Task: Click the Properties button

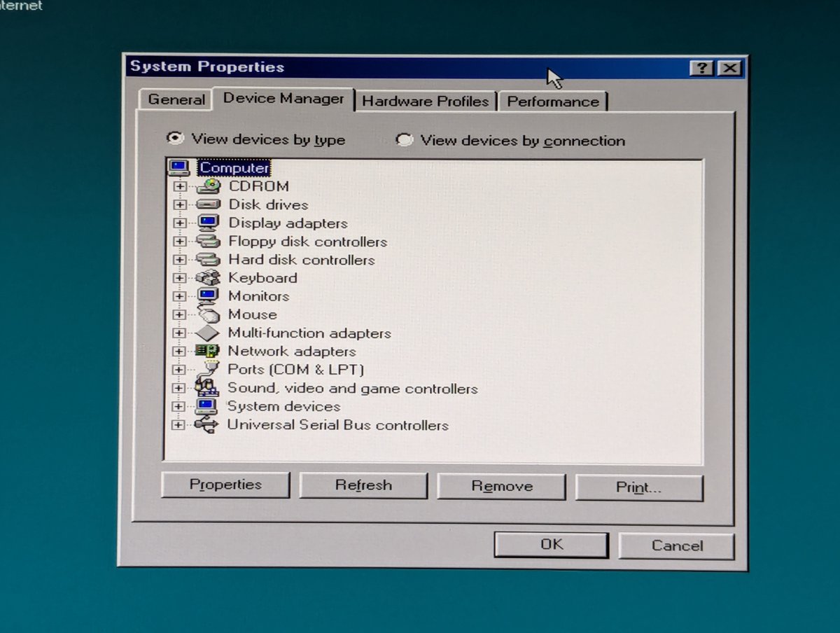Action: click(x=225, y=485)
